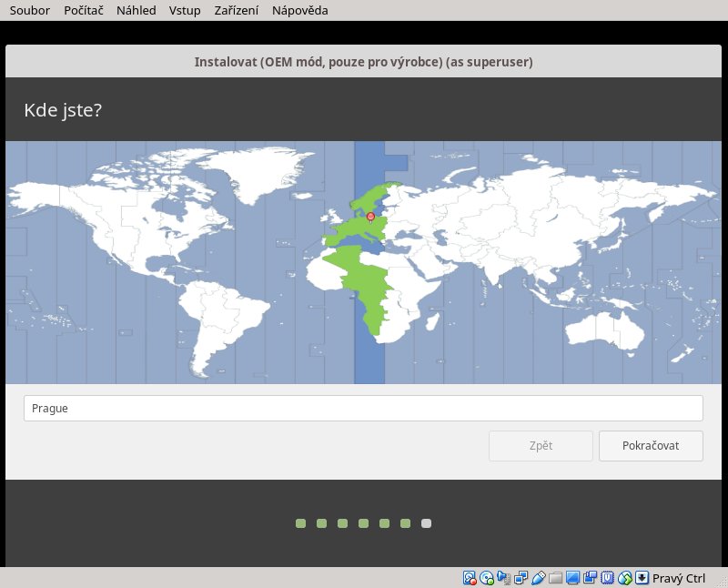Open the Zařízení menu
Viewport: 728px width, 588px height.
237,10
